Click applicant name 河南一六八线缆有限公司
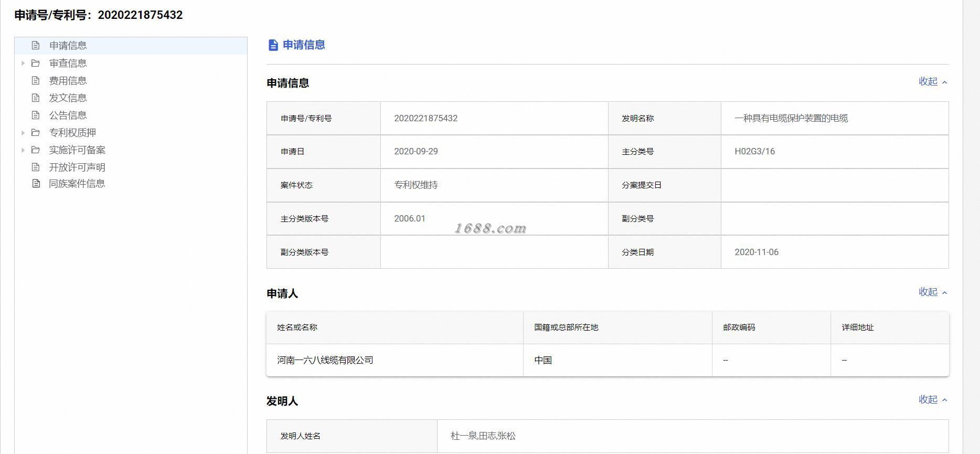980x454 pixels. [325, 360]
